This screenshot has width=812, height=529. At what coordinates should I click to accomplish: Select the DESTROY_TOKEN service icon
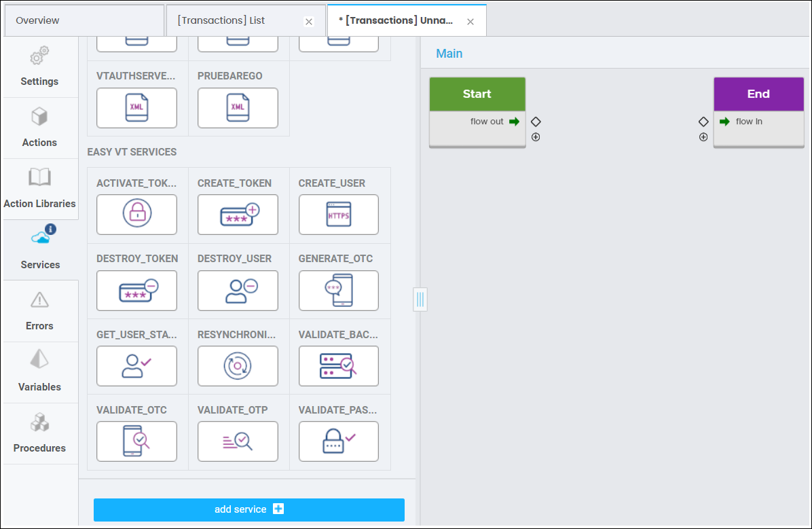(x=136, y=291)
